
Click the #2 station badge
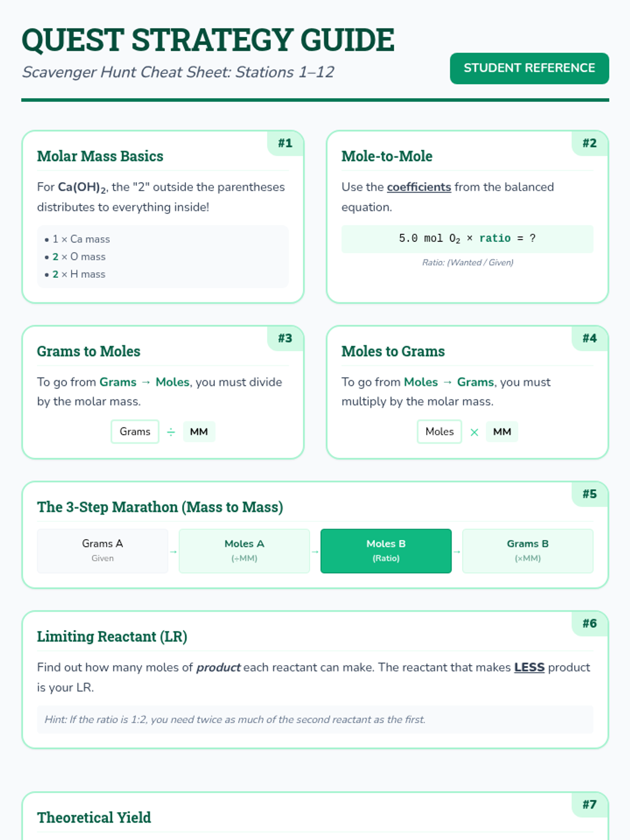590,143
